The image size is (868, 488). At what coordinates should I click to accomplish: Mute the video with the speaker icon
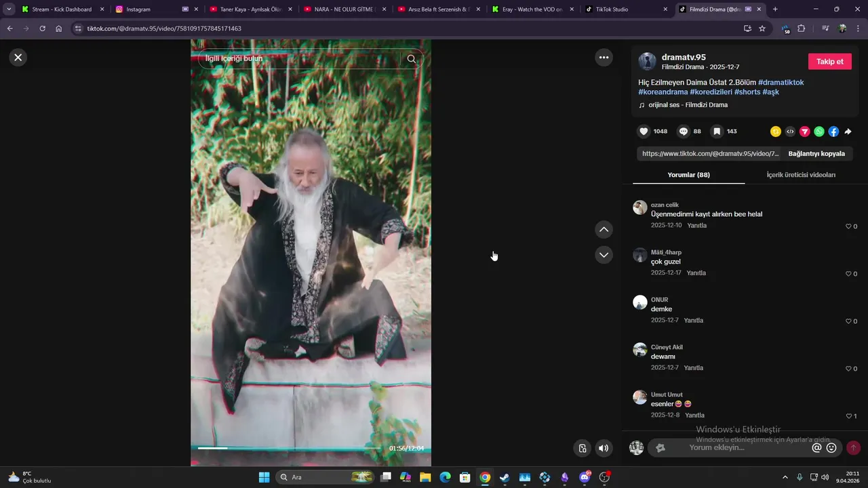tap(603, 448)
